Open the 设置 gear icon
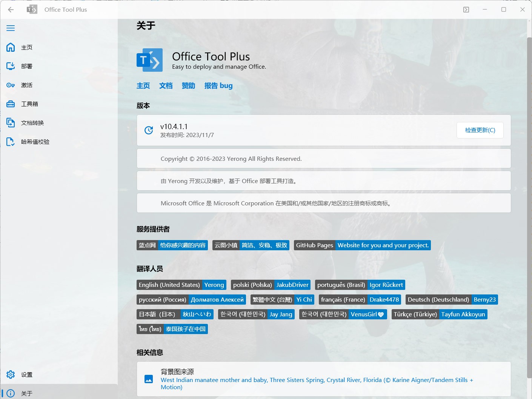The image size is (532, 399). 11,374
